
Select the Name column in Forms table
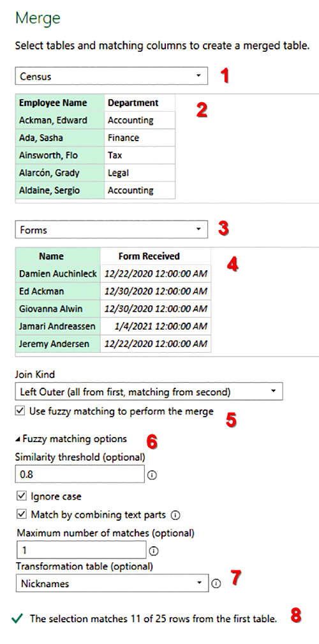(58, 256)
